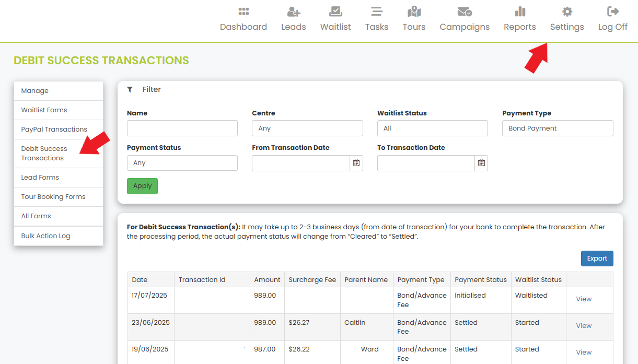Select the Tasks icon

coord(376,18)
